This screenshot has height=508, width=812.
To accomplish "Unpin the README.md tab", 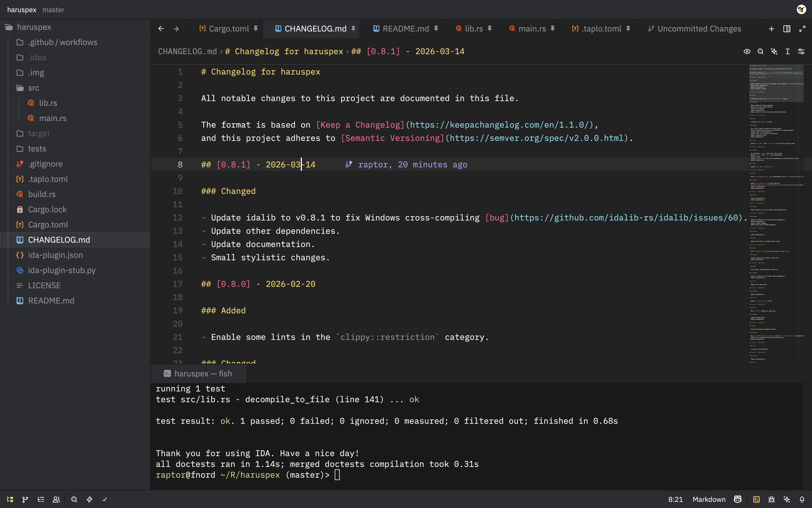I will click(436, 29).
